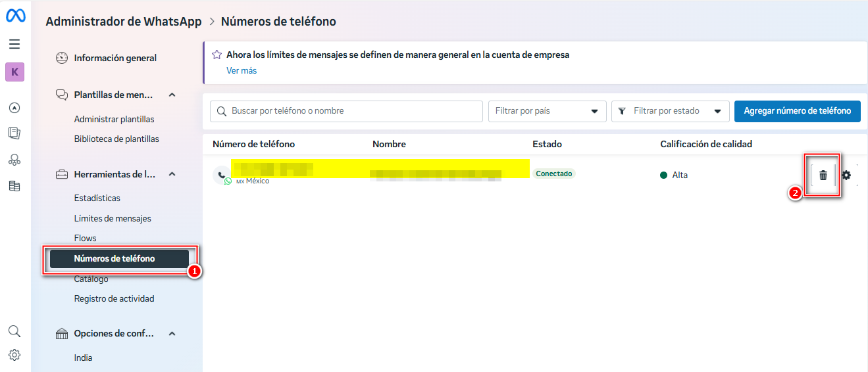Open the gear settings icon in phone row
Screen dimensions: 868x372
[x=846, y=175]
